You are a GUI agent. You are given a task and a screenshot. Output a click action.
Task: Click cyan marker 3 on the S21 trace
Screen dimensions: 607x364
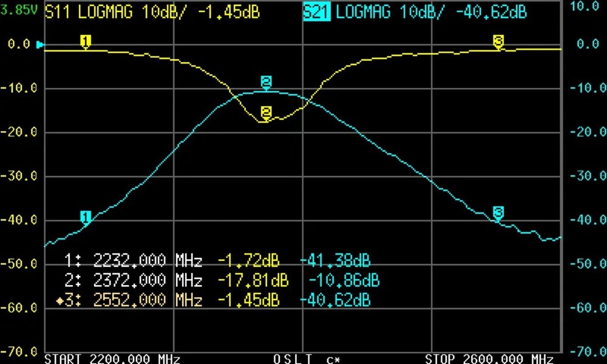498,212
